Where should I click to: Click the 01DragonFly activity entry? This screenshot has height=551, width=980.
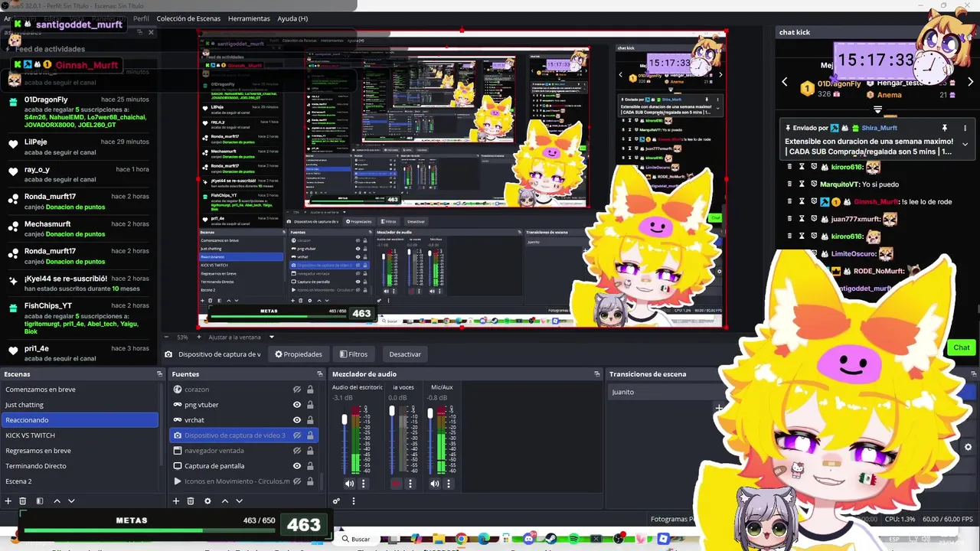(x=79, y=111)
